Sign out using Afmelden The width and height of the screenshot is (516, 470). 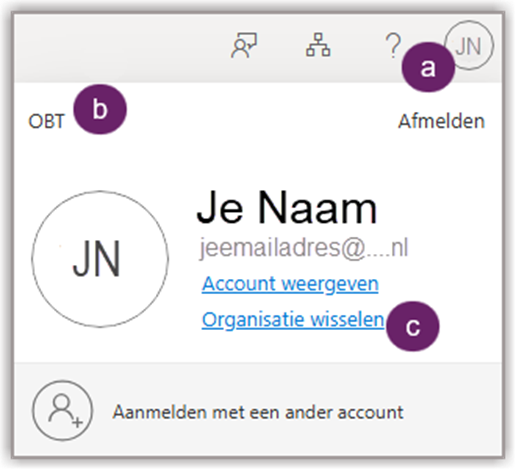point(441,121)
